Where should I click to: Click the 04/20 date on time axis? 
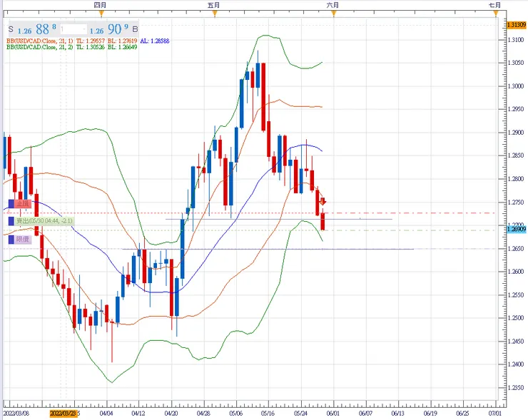171,413
